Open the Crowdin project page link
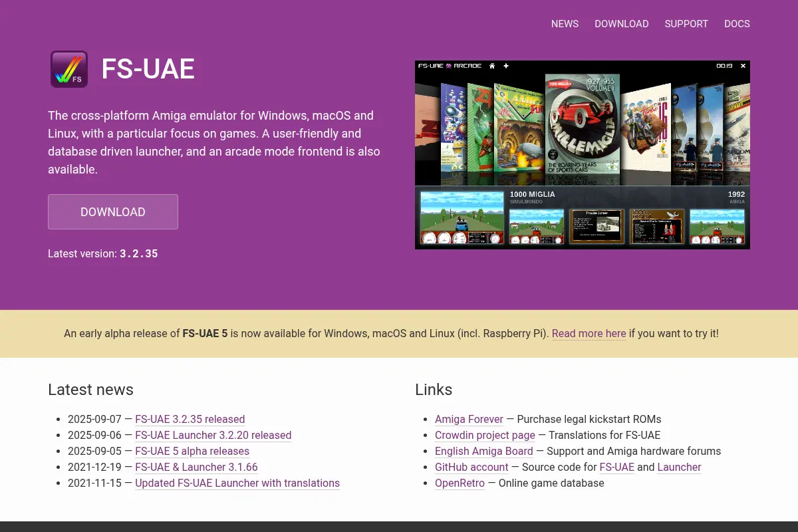The height and width of the screenshot is (532, 798). pyautogui.click(x=485, y=436)
